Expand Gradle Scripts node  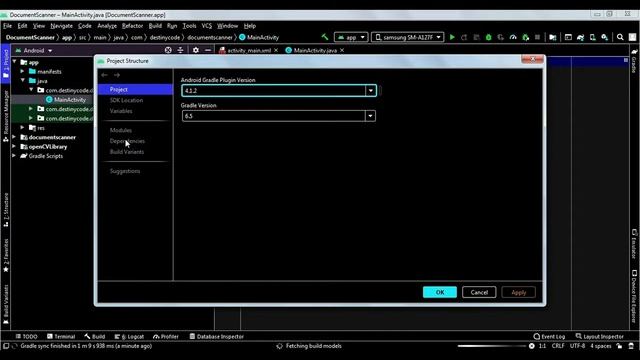[x=15, y=156]
